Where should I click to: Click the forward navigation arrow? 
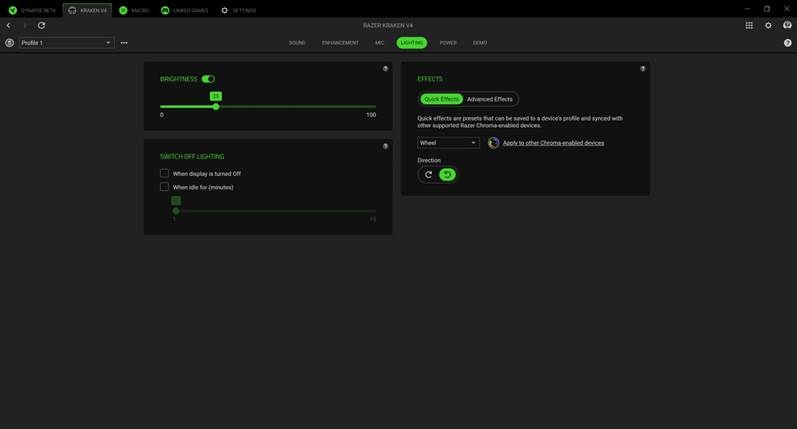coord(24,25)
